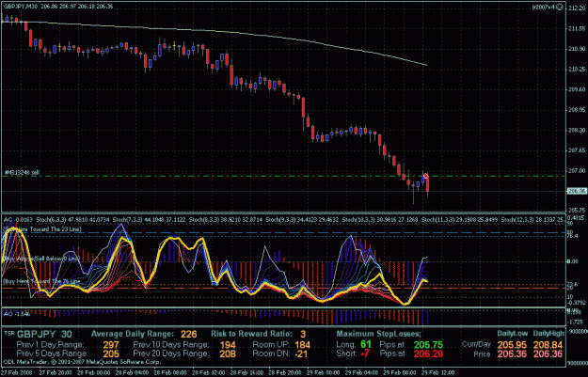The height and width of the screenshot is (377, 588).
Task: Click the Prev 5 Days Range value 205
Action: [x=111, y=353]
